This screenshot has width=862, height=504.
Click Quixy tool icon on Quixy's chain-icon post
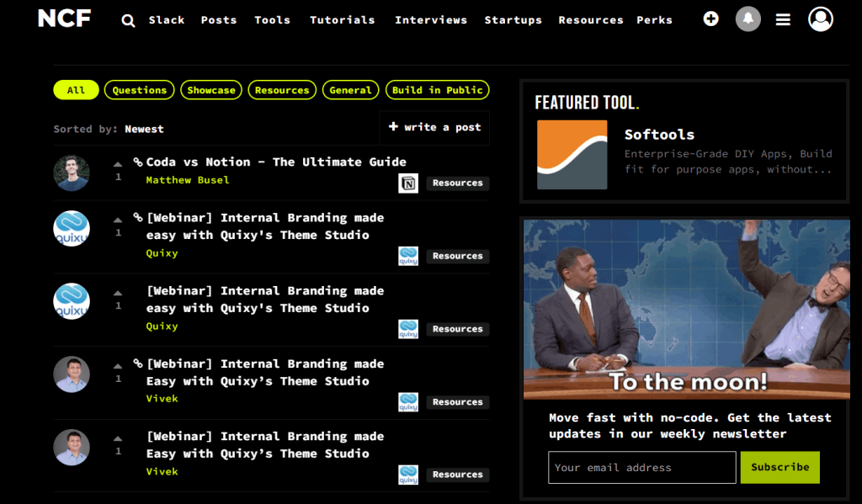(408, 256)
